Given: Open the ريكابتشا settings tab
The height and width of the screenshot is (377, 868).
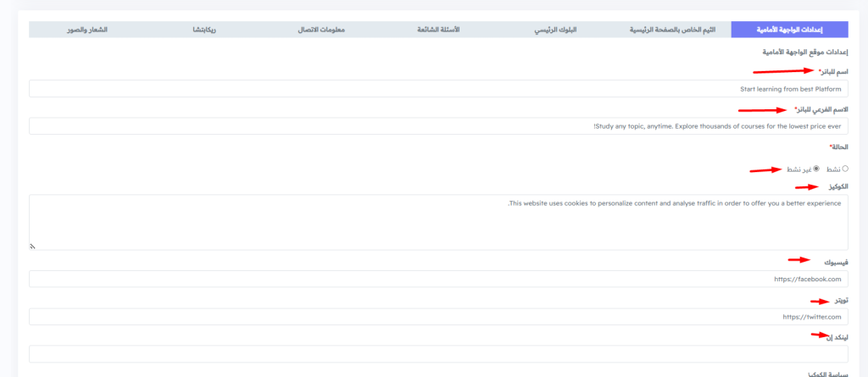Looking at the screenshot, I should pos(203,30).
